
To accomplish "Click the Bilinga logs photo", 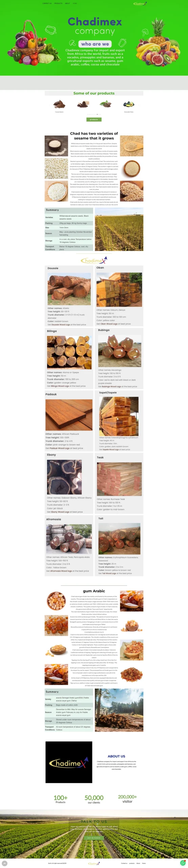I will [69, 353].
